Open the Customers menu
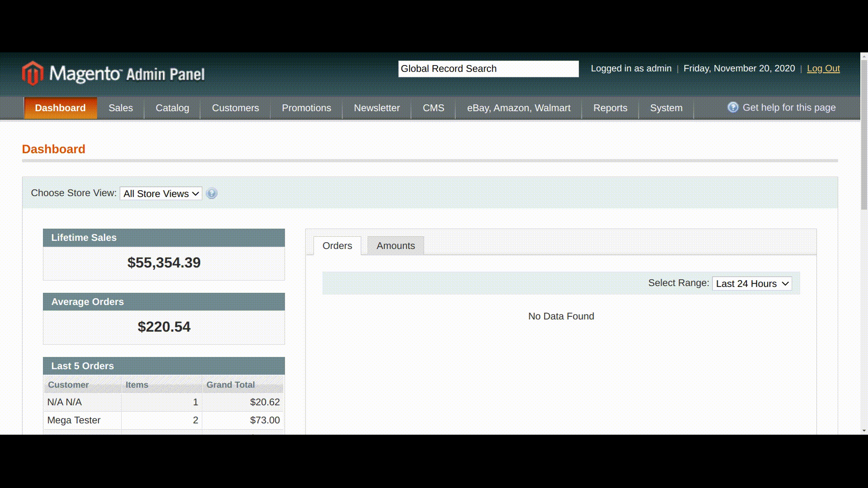The width and height of the screenshot is (868, 488). pyautogui.click(x=235, y=108)
